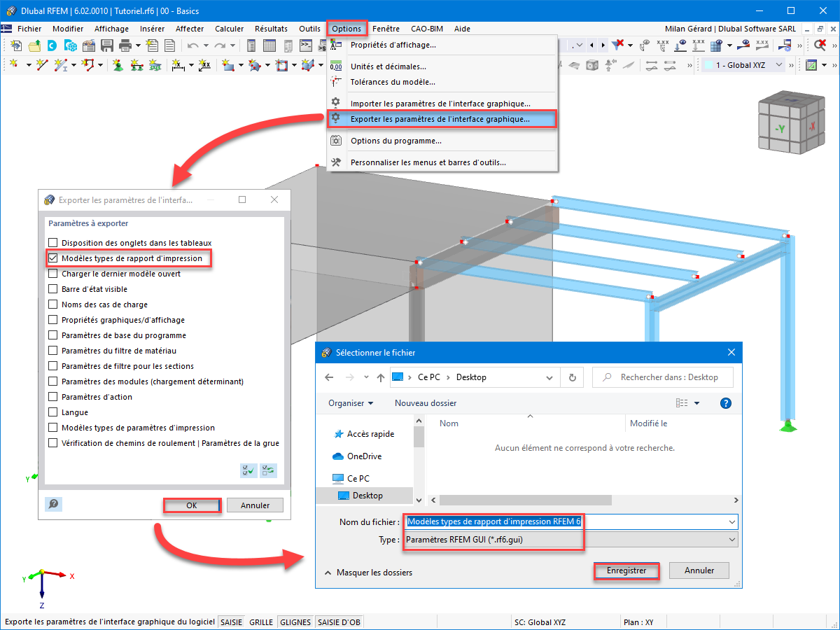Click the table view icon in toolbar
Screen dimensions: 840x630
coord(269,45)
